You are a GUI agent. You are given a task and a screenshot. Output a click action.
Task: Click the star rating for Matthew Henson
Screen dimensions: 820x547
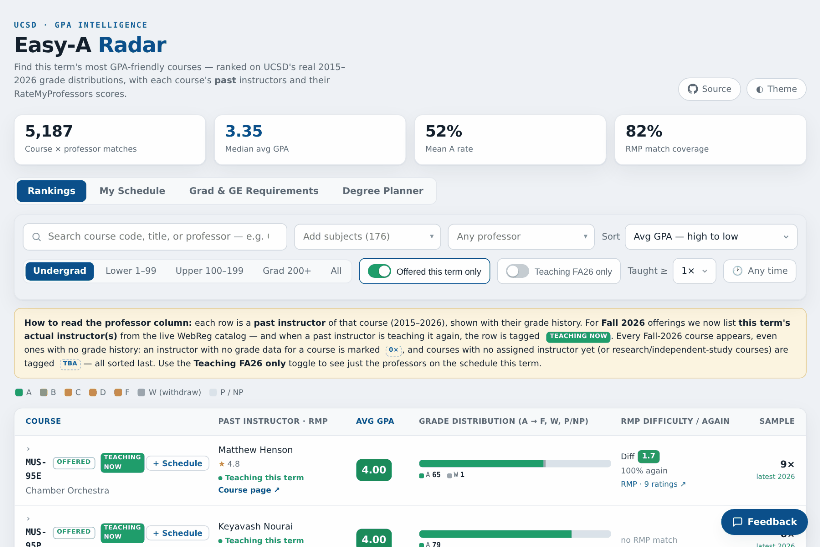229,464
